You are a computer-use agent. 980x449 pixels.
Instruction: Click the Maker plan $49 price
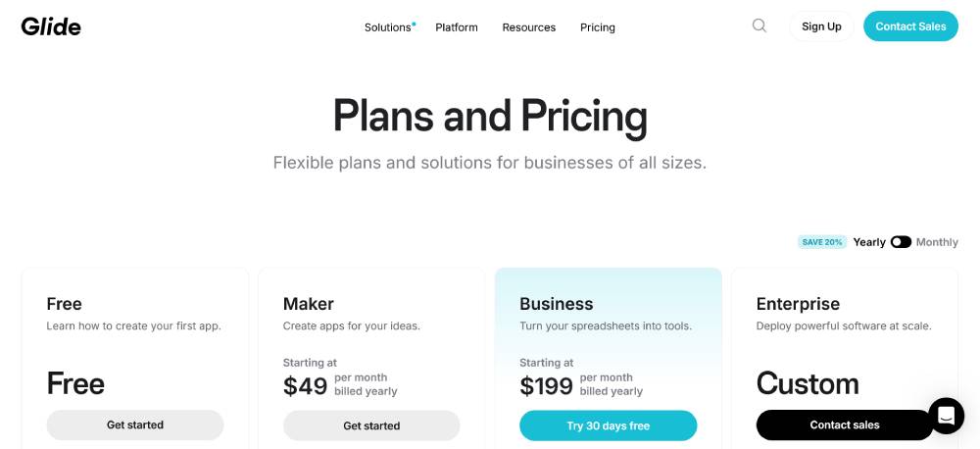click(305, 385)
